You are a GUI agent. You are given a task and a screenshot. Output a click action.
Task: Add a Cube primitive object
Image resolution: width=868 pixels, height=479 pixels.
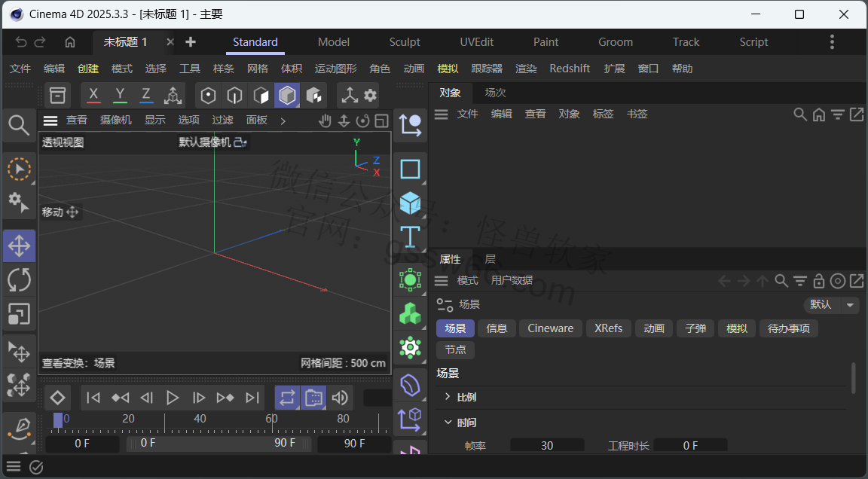coord(410,203)
